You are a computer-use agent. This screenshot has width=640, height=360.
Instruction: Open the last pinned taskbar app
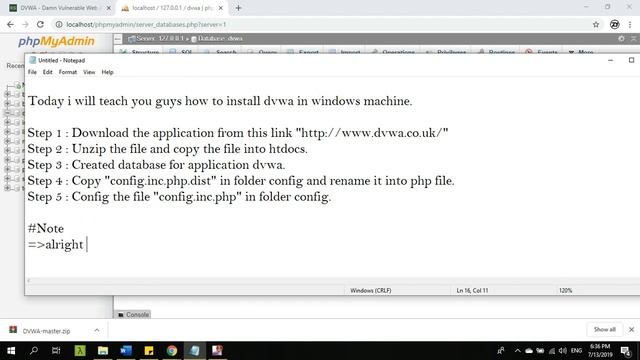(217, 351)
